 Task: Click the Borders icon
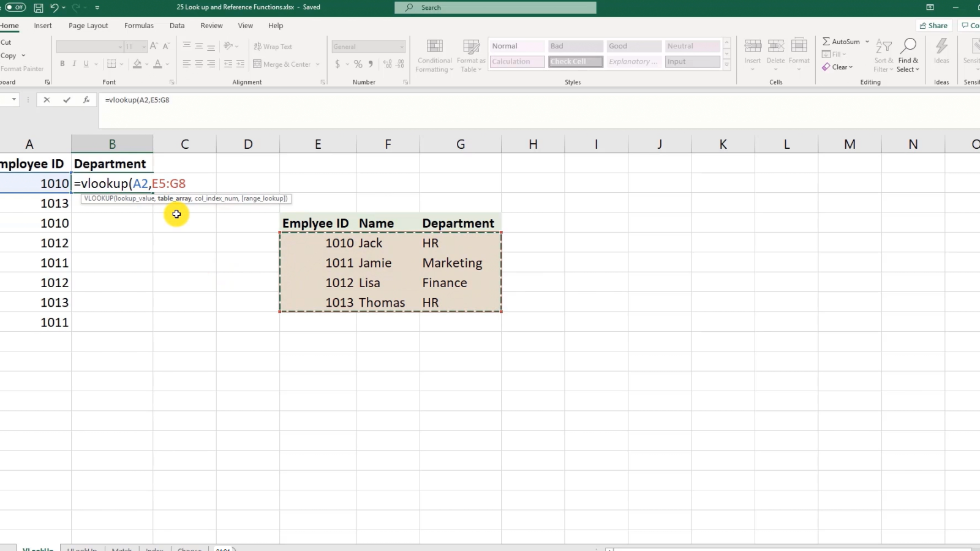point(111,64)
